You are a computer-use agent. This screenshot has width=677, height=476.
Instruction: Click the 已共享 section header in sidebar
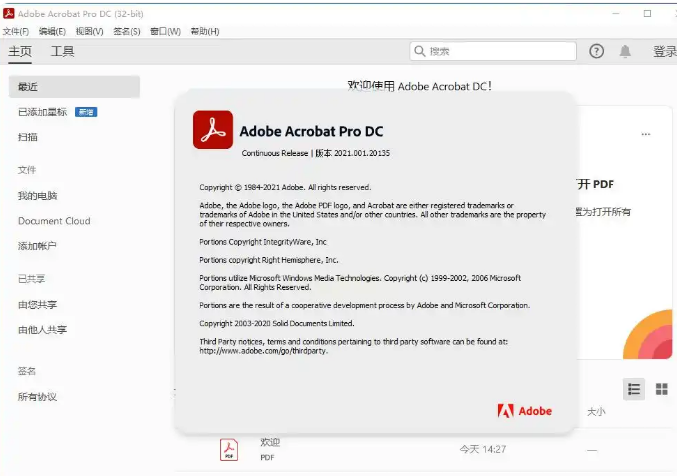coord(32,279)
